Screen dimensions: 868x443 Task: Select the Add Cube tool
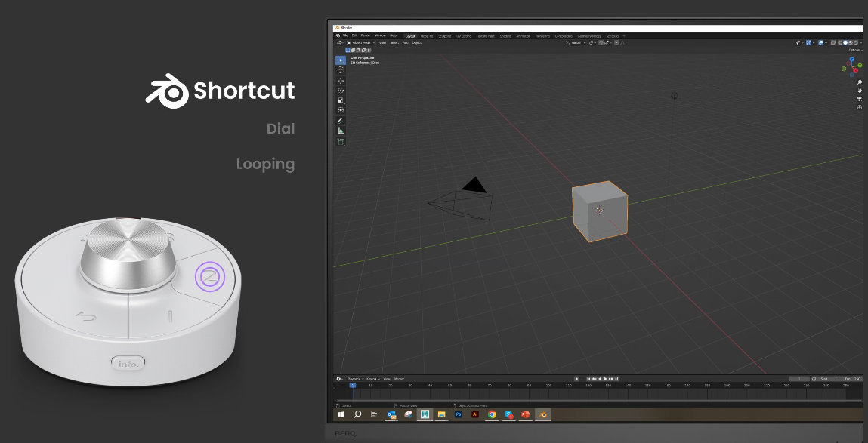[x=341, y=141]
